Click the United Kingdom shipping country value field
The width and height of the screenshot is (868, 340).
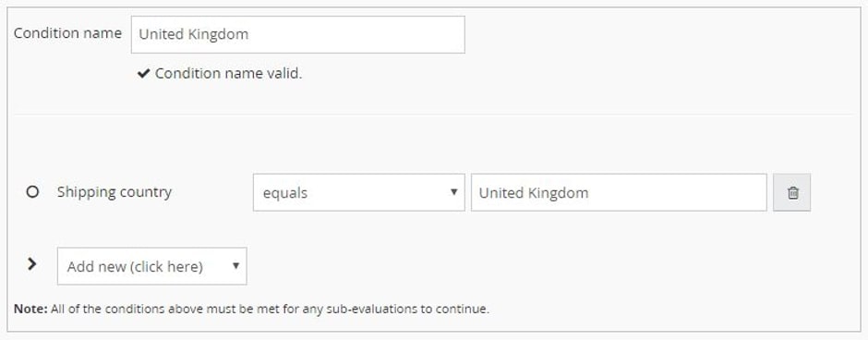pos(619,193)
